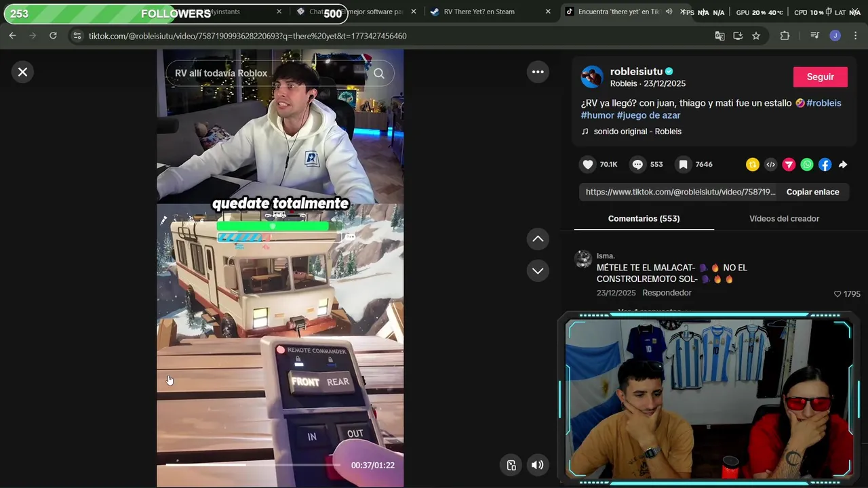This screenshot has height=488, width=868.
Task: Follow robleisiutu with Seguir button
Action: point(820,77)
